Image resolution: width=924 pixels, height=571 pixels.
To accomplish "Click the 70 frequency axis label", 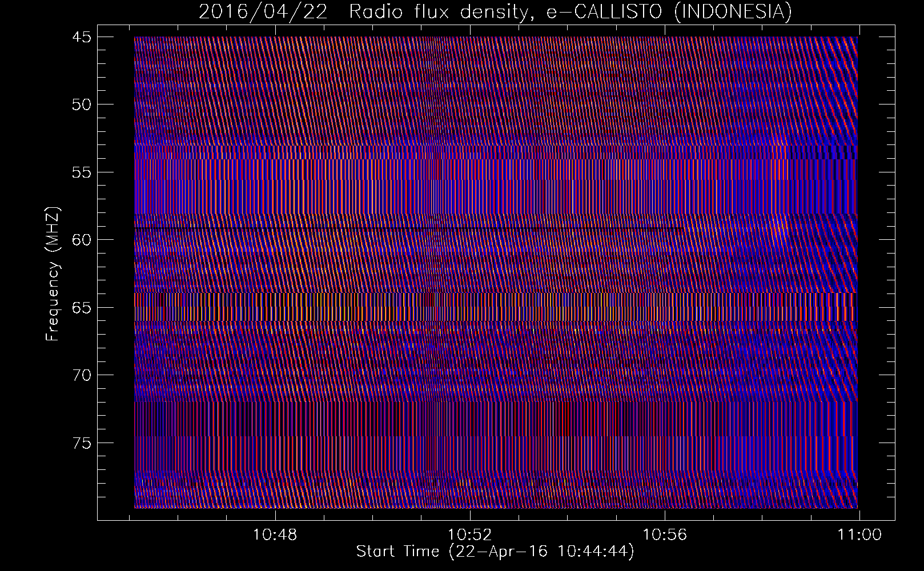I will coord(81,375).
